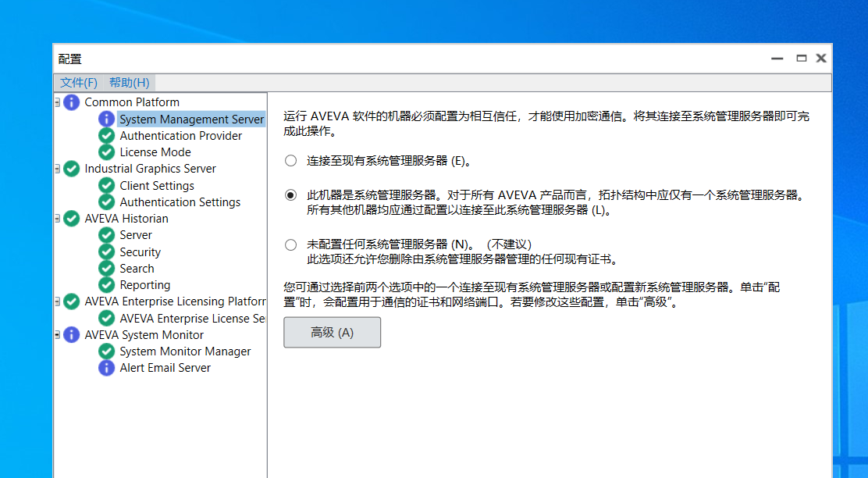Maximize the 配置 window
Screen dimensions: 868x478
tap(801, 59)
